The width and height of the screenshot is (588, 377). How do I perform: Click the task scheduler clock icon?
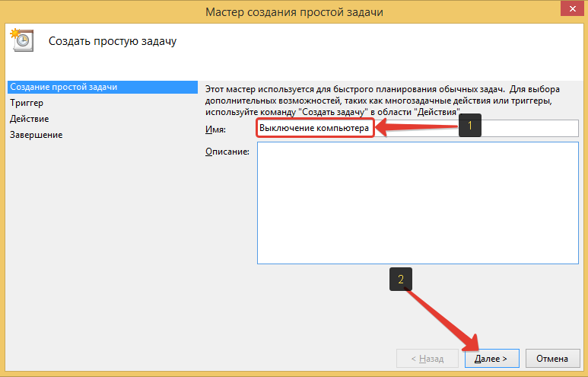click(x=22, y=40)
